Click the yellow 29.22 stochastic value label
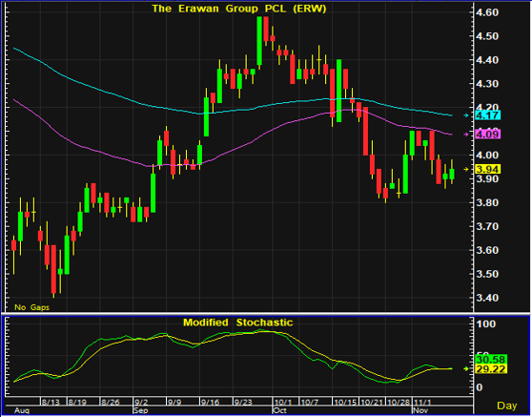 pos(491,368)
